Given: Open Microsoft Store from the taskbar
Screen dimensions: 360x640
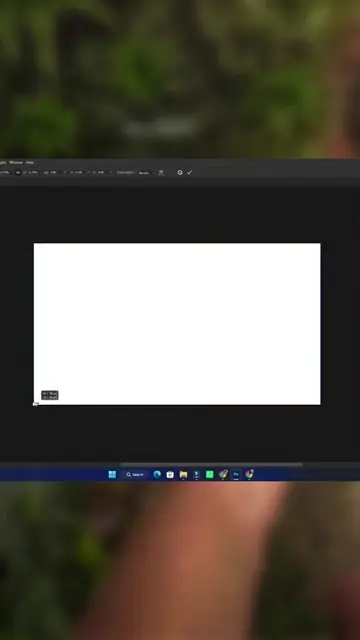Looking at the screenshot, I should (x=170, y=474).
